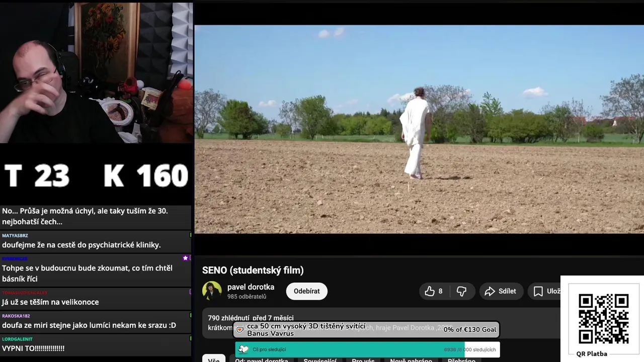Click chat username LORDGALENIT
The width and height of the screenshot is (644, 362).
click(17, 339)
